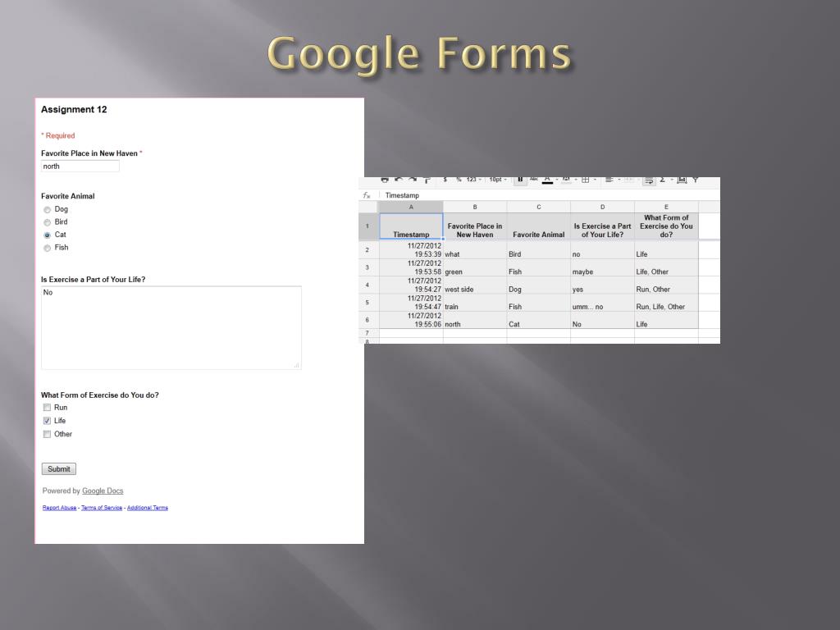Viewport: 840px width, 630px height.
Task: Toggle strikethrough formatting icon
Action: coord(534,179)
